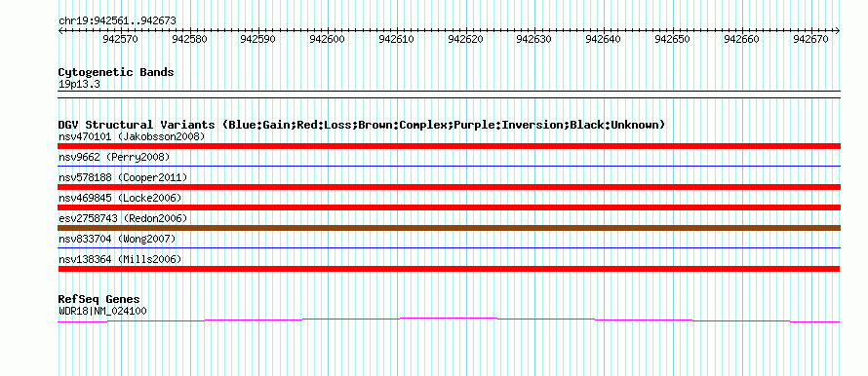The image size is (868, 376).
Task: Click ruler position 942570
Action: [x=121, y=39]
